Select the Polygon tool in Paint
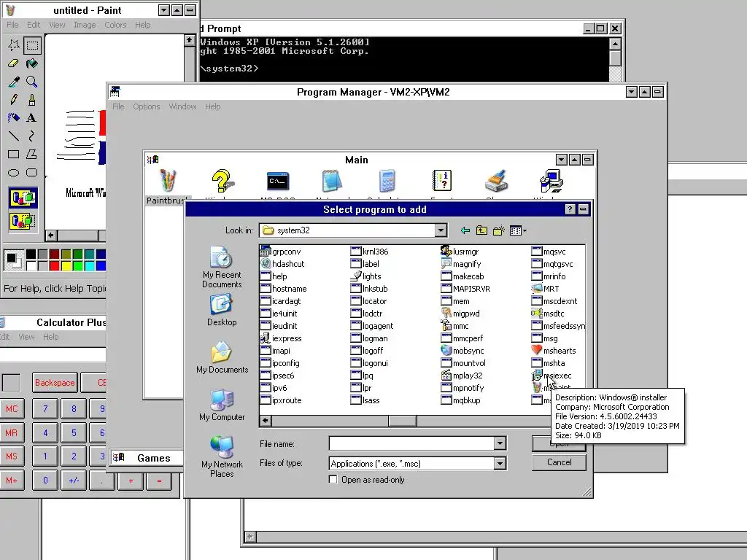747x560 pixels. (x=32, y=155)
